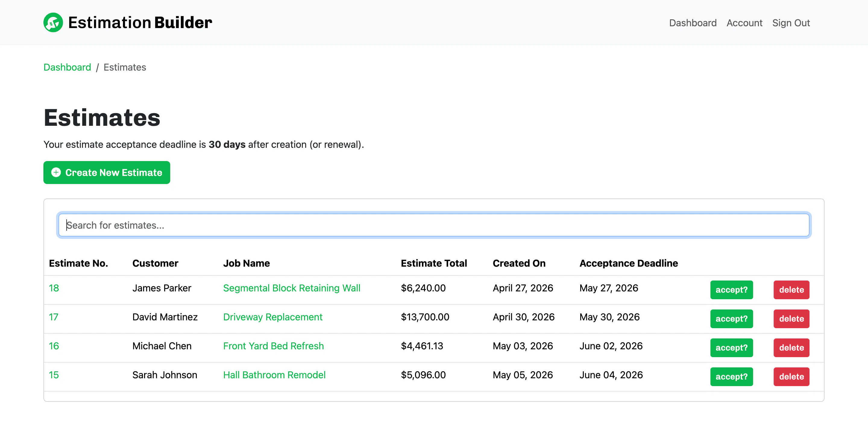Focus the Search for estimates field
868x441 pixels.
coord(434,225)
